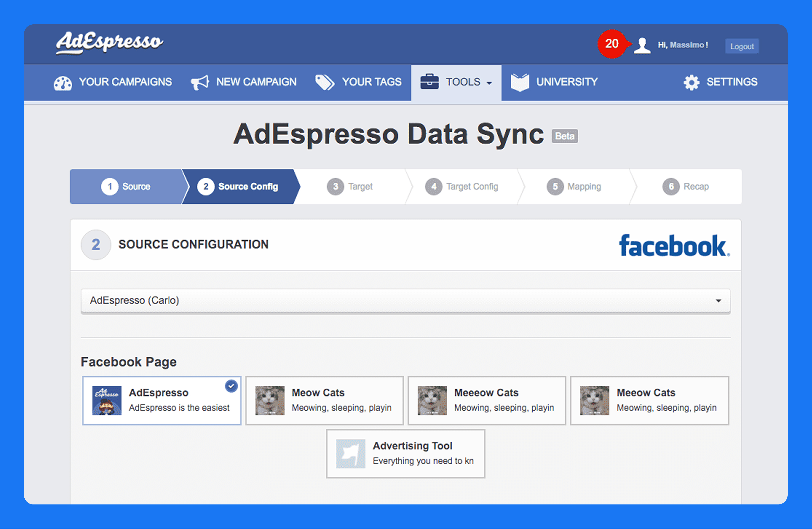812x529 pixels.
Task: Click the Beta badge beside the title
Action: tap(565, 136)
